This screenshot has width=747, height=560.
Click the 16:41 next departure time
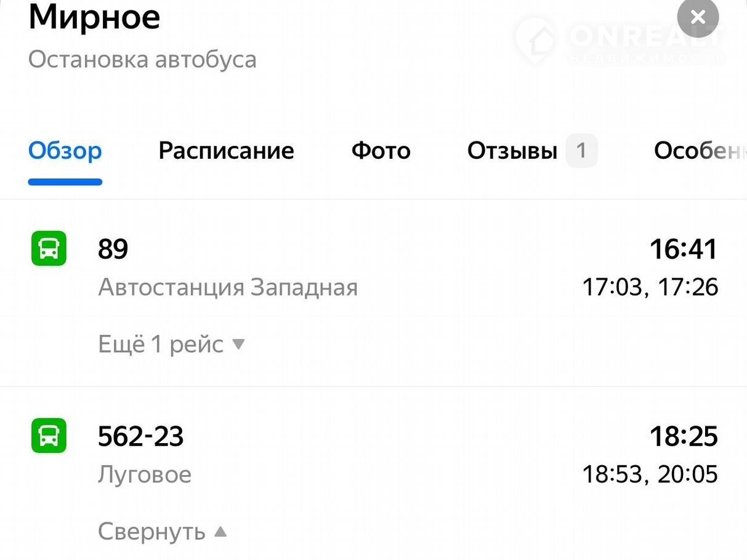click(684, 249)
